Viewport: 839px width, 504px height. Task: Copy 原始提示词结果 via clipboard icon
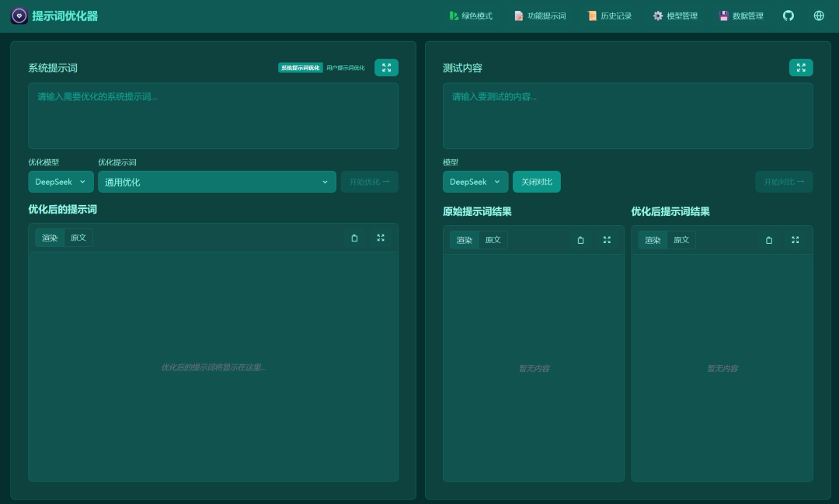pyautogui.click(x=580, y=240)
